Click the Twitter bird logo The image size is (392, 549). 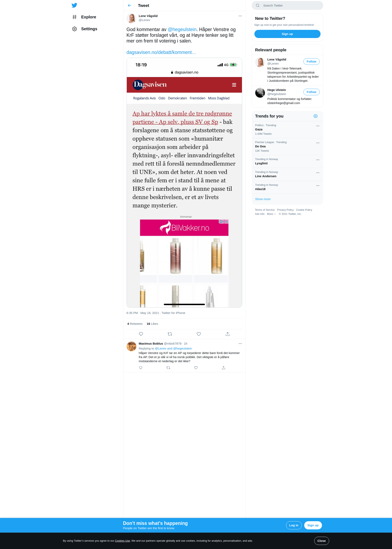pos(74,5)
